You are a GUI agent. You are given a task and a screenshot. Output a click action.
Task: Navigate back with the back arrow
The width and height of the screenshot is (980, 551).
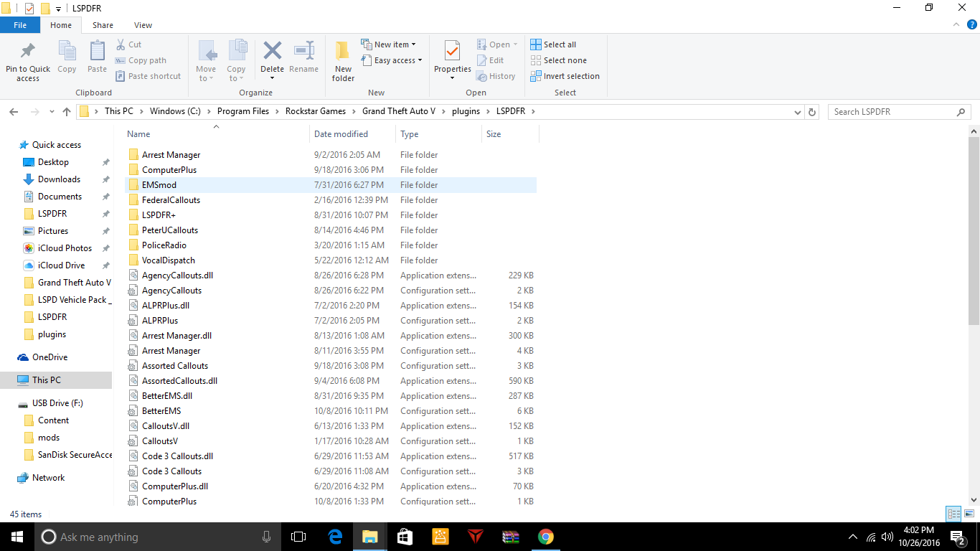pos(14,112)
